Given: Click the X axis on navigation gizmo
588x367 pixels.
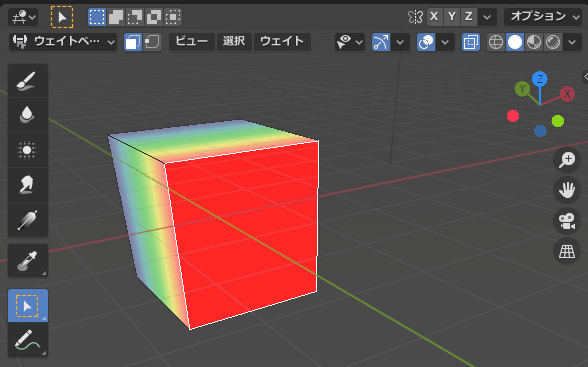Looking at the screenshot, I should [x=567, y=94].
